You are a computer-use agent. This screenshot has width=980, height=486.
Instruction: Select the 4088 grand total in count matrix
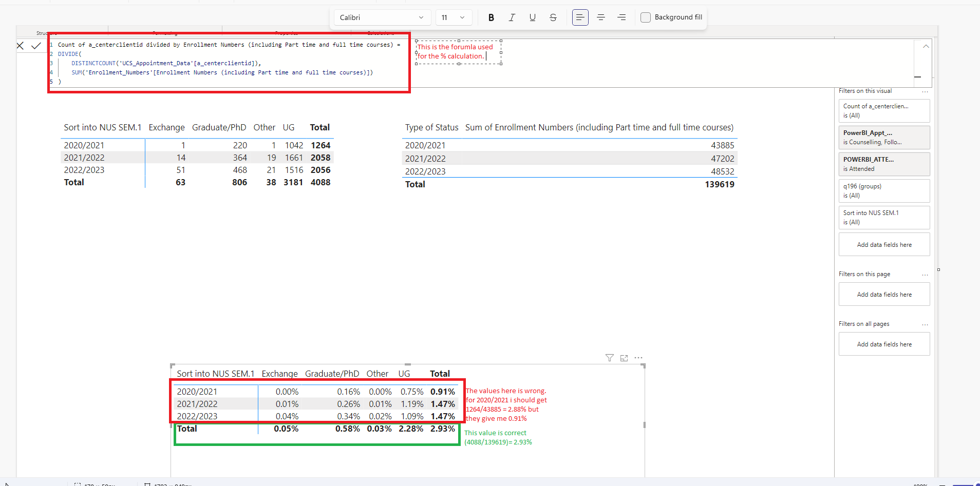click(x=321, y=182)
